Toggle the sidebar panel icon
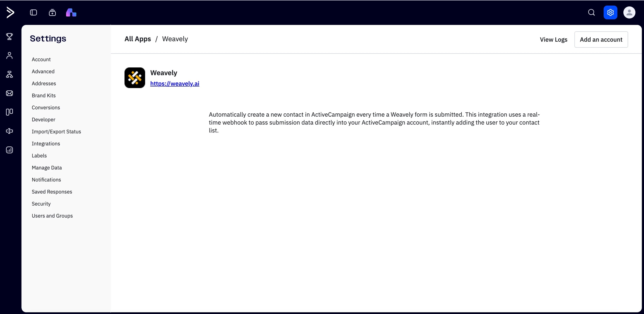 (33, 12)
